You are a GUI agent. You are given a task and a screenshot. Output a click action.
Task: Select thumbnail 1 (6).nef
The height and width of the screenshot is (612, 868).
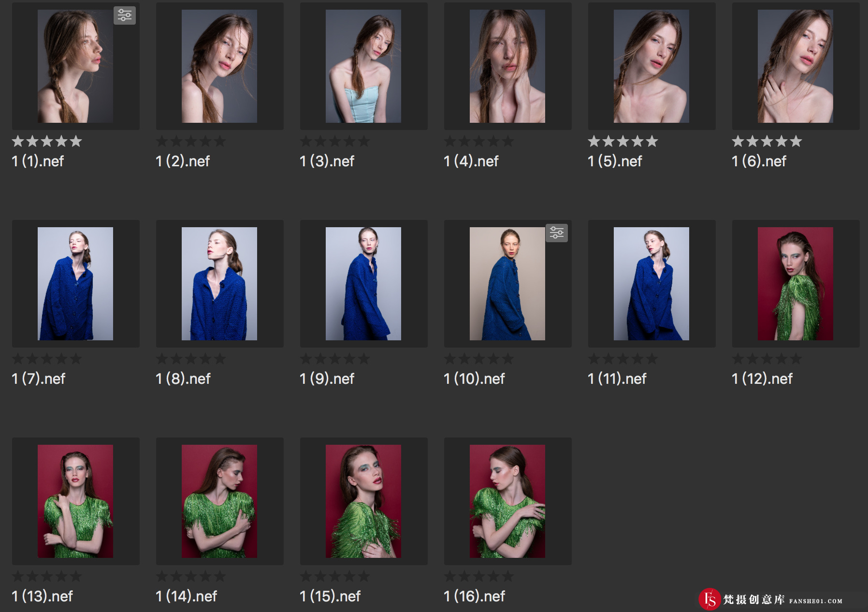pos(796,66)
